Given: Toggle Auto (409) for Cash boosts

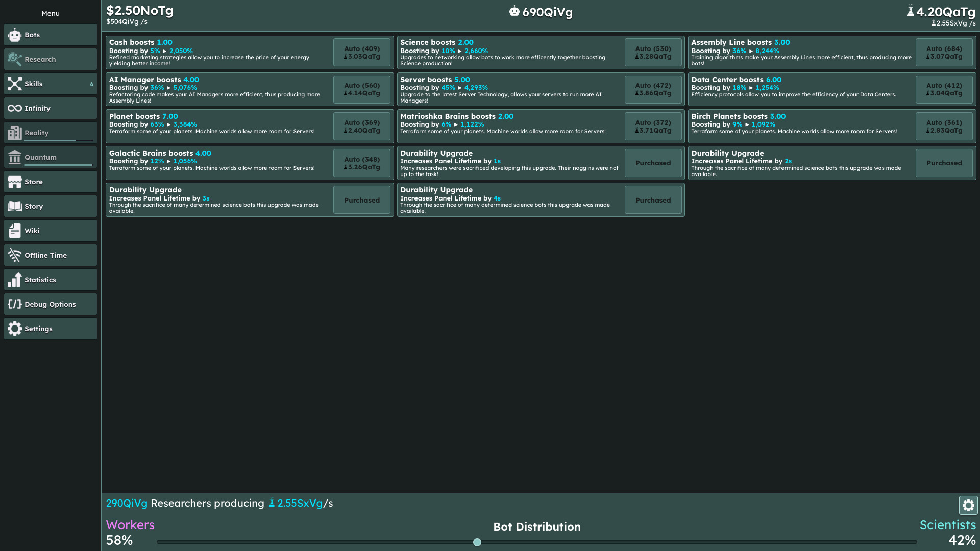Looking at the screenshot, I should pyautogui.click(x=362, y=53).
